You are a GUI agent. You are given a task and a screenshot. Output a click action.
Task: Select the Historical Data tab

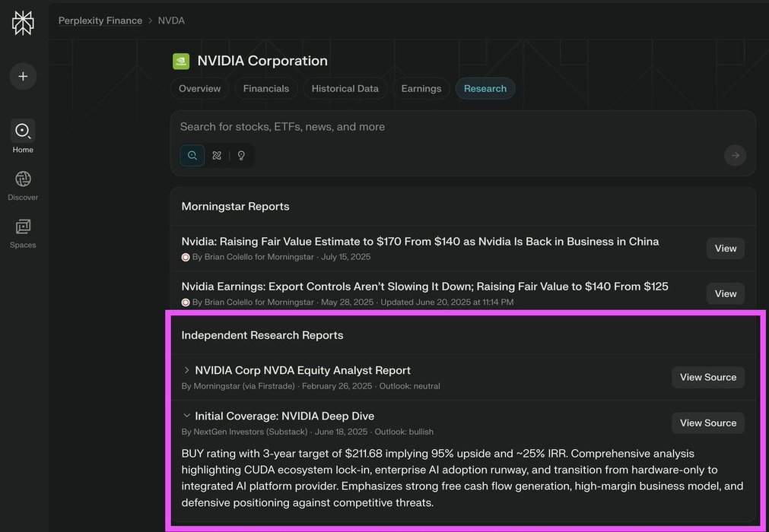[x=345, y=89]
